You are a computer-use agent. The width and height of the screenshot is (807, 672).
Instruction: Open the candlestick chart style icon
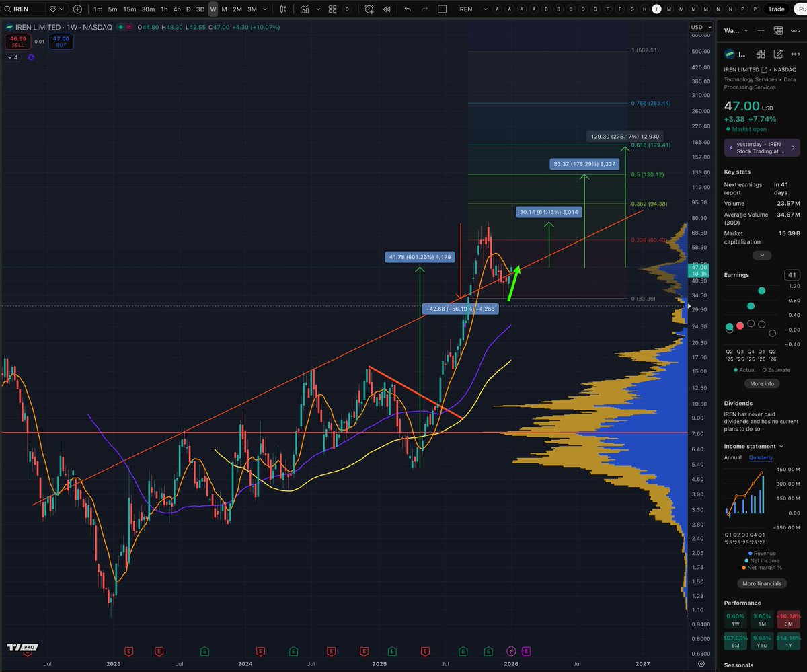pyautogui.click(x=283, y=9)
